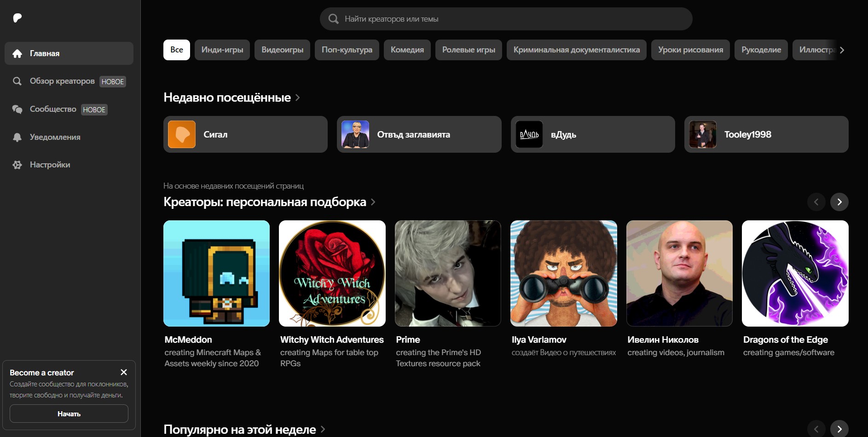Select the Рукоделие category chip
868x437 pixels.
[x=761, y=50]
